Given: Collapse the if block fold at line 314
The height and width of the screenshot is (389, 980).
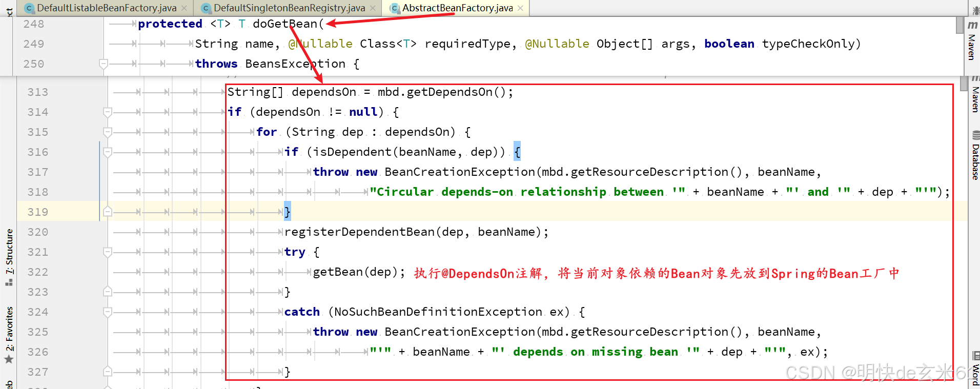Looking at the screenshot, I should 108,112.
